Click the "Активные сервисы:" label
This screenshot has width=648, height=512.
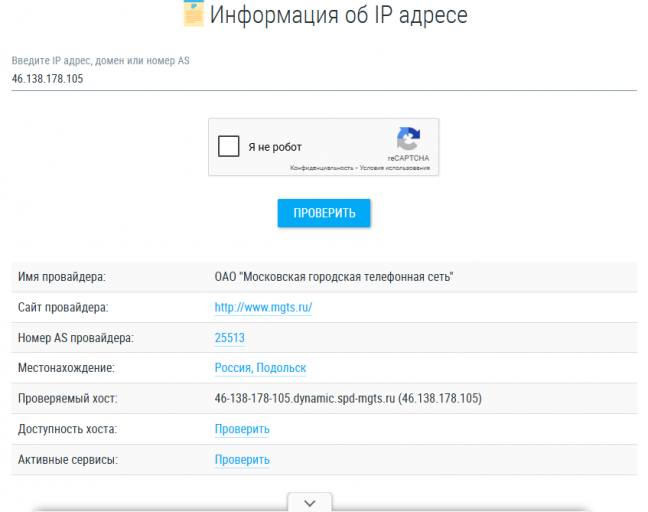(x=68, y=460)
